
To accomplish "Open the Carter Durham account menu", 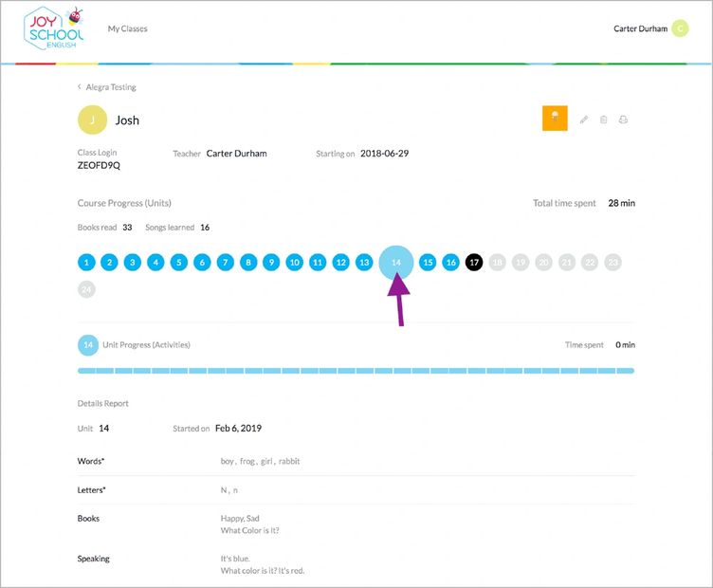I will point(640,28).
